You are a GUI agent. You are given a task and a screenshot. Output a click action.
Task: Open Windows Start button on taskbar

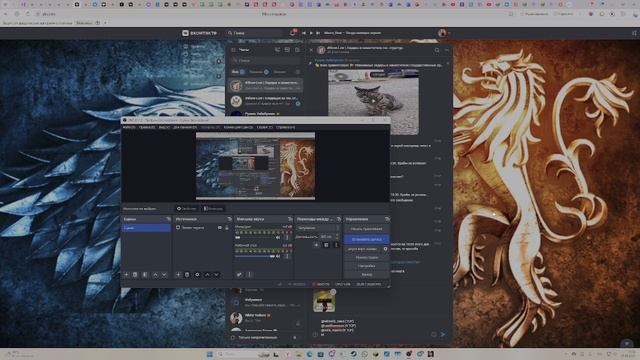pyautogui.click(x=210, y=354)
